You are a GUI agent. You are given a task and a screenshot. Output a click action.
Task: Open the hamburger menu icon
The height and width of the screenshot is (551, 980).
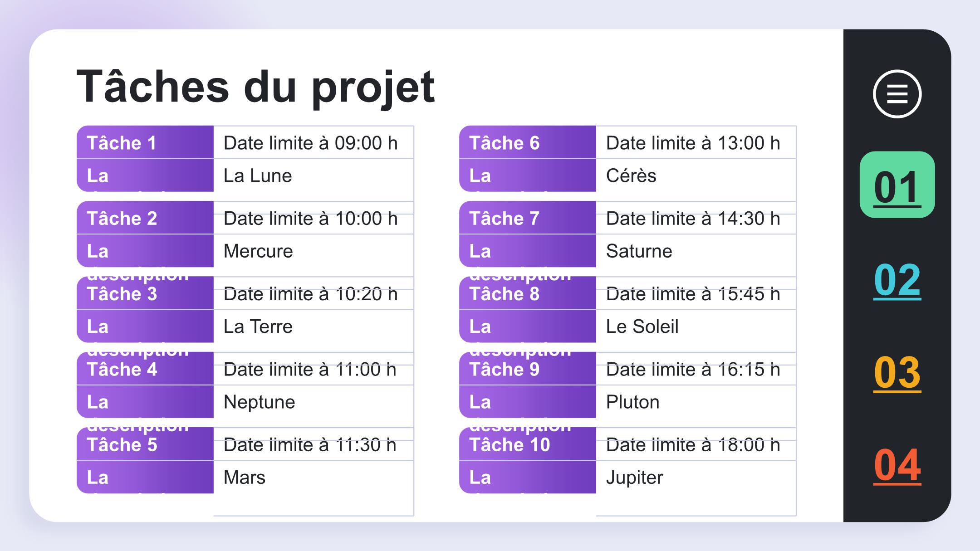pyautogui.click(x=897, y=94)
